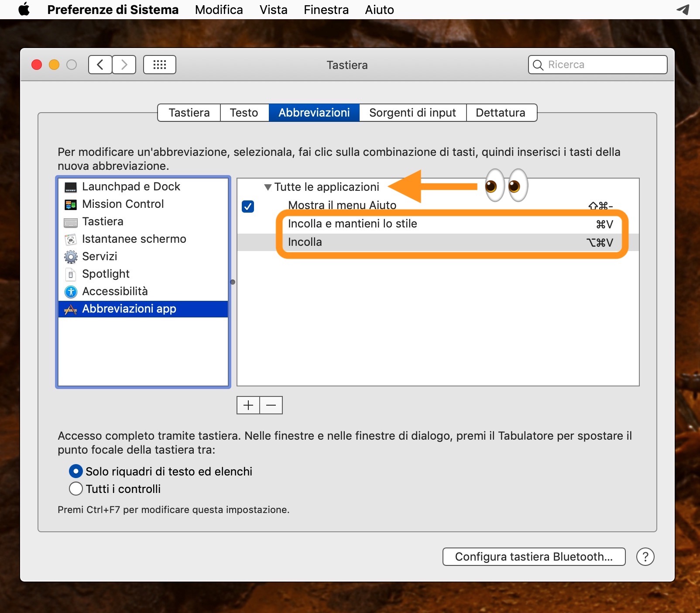Viewport: 700px width, 613px height.
Task: Select Abbreviazioni app category
Action: (x=143, y=309)
